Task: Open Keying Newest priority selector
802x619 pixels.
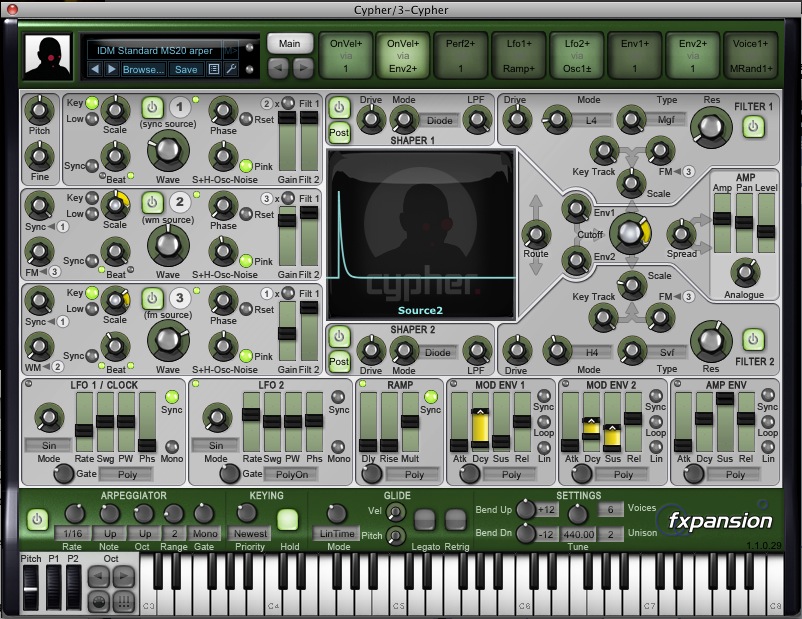Action: [x=250, y=534]
